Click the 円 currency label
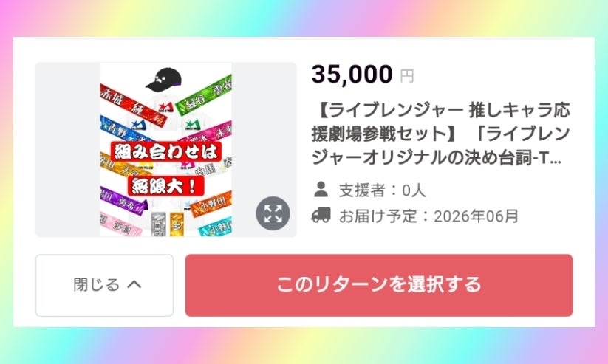This screenshot has width=608, height=364. pos(407,76)
